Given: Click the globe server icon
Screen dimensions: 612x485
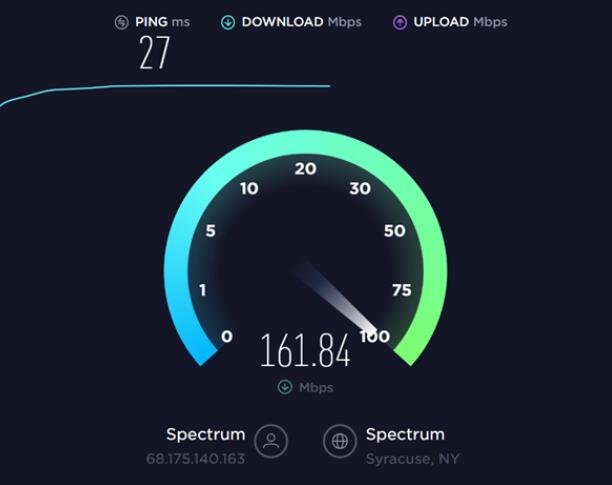Looking at the screenshot, I should point(340,441).
